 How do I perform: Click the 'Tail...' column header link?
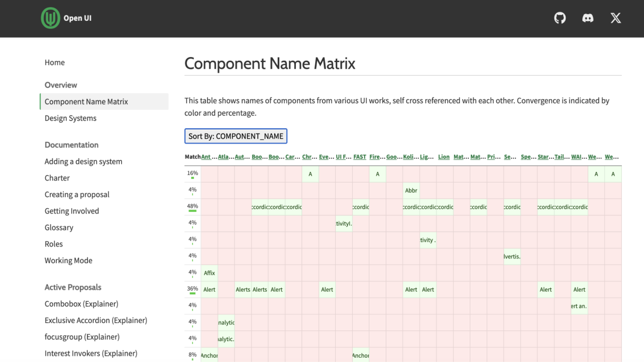(562, 157)
